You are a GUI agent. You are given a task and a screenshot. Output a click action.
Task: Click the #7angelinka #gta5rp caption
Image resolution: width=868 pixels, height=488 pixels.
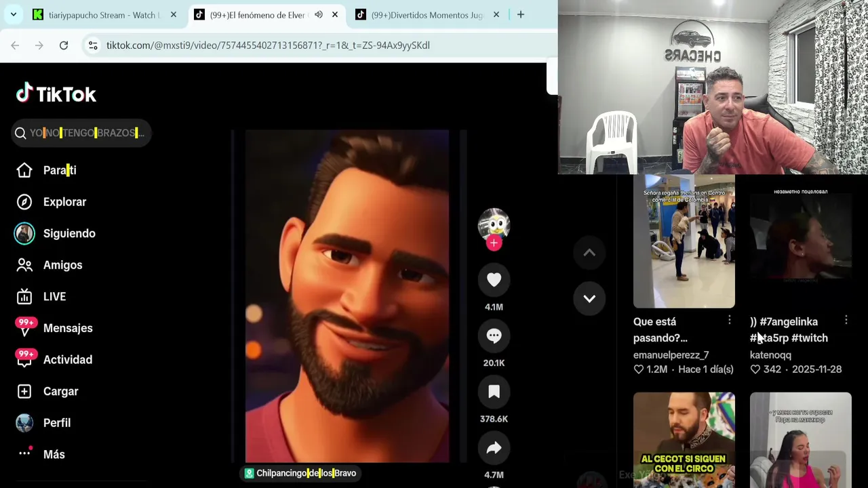coord(789,329)
